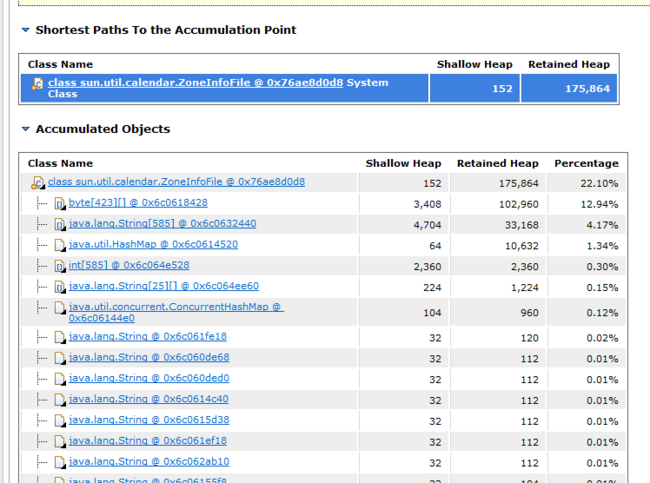Click Retained Heap header in Accumulated Objects

[x=497, y=163]
